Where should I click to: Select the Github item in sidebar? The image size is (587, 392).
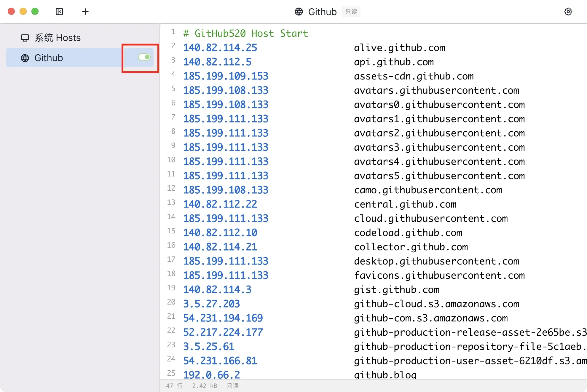80,58
